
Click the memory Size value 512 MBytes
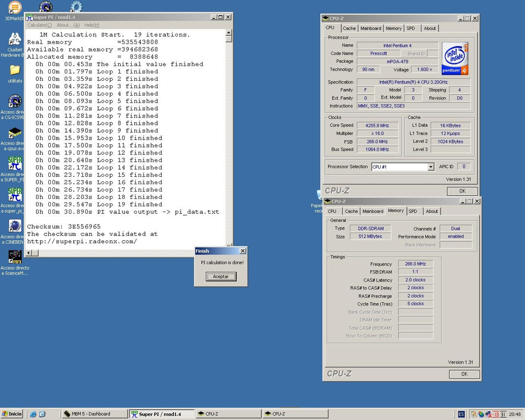point(370,236)
